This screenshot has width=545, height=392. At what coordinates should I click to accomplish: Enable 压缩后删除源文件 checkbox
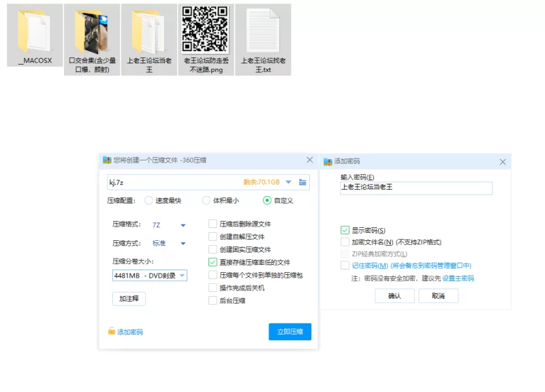213,224
